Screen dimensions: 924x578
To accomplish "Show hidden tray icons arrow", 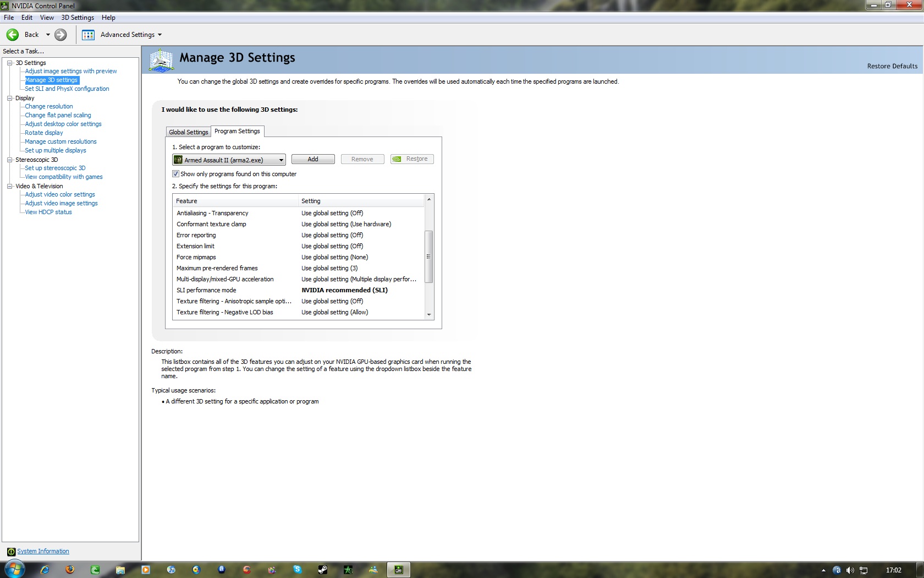I will coord(823,570).
